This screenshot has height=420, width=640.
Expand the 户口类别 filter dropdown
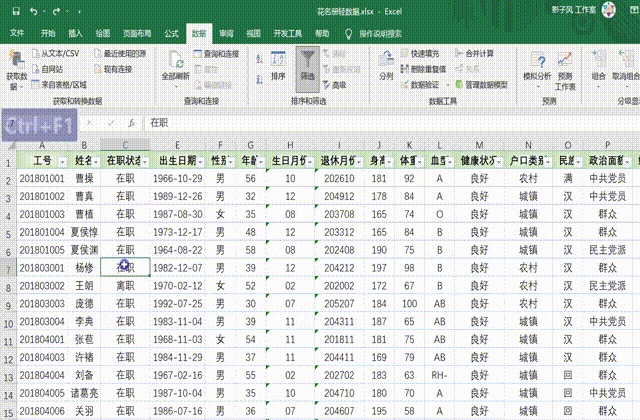pyautogui.click(x=547, y=162)
